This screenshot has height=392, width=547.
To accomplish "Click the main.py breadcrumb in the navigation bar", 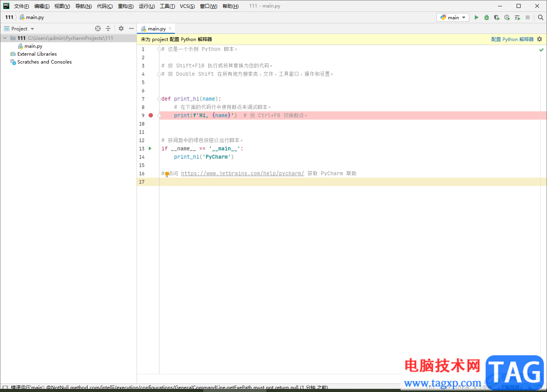I will point(32,17).
